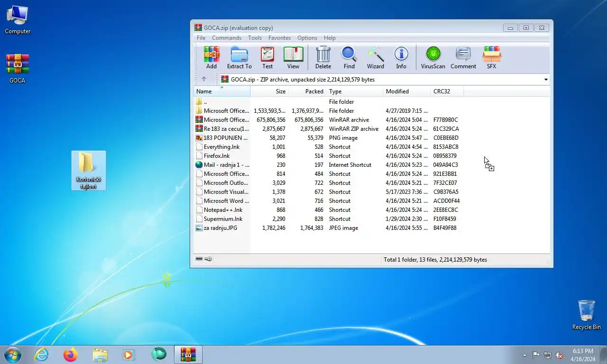
Task: Open the File menu
Action: point(201,38)
